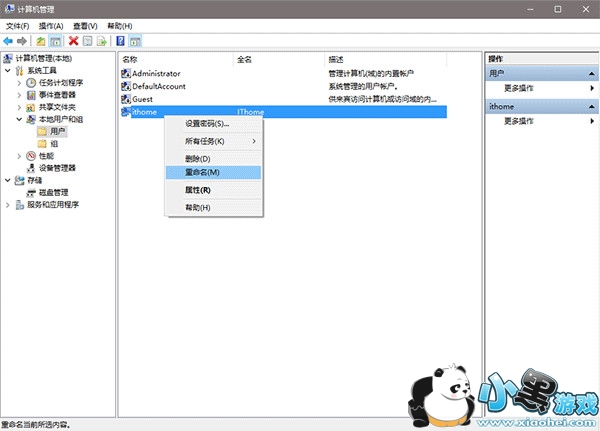Click the Forward arrow toolbar icon
This screenshot has width=600, height=431.
click(x=22, y=41)
